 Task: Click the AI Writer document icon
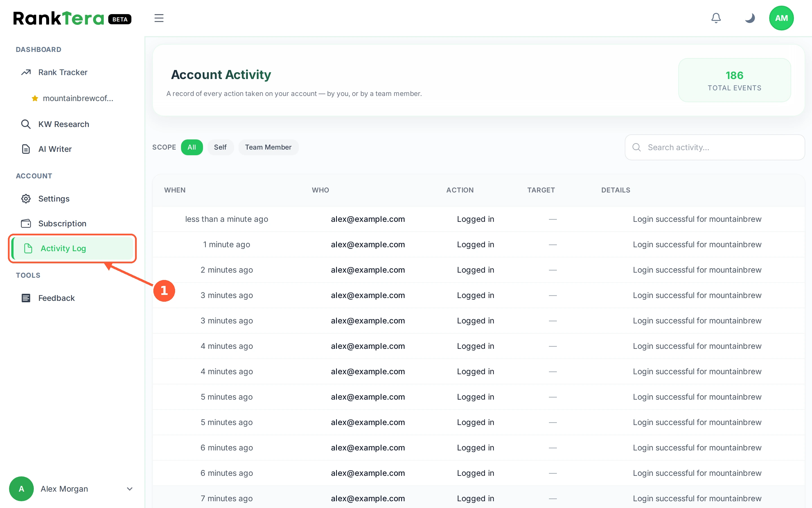26,149
